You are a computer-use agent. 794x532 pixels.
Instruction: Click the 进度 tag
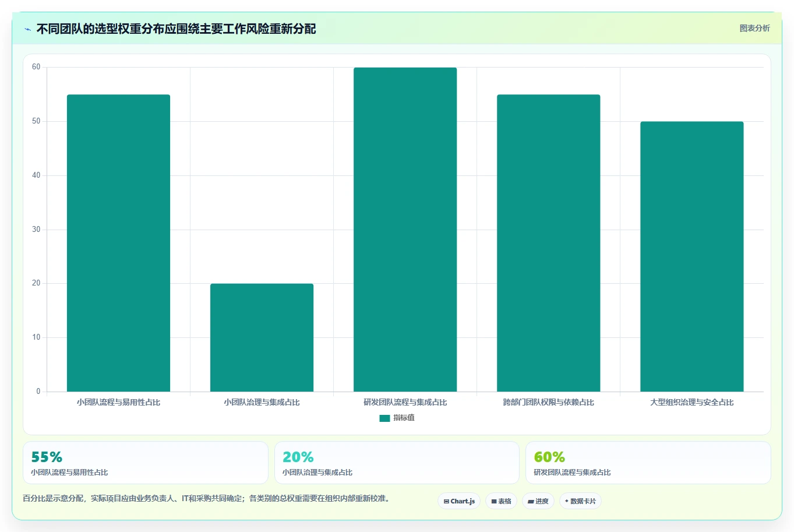point(538,501)
